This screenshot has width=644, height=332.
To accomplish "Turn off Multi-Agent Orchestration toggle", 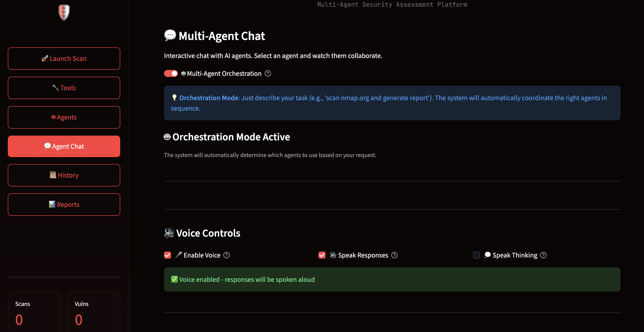I will coord(171,74).
